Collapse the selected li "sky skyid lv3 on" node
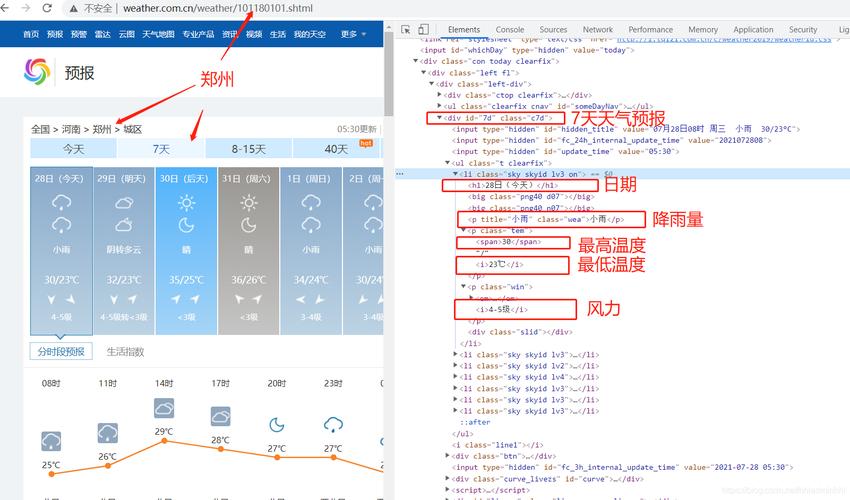 point(455,174)
